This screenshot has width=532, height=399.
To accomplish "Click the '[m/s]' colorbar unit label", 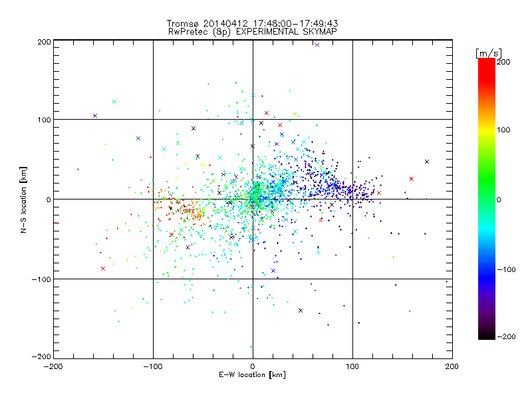I will [489, 53].
